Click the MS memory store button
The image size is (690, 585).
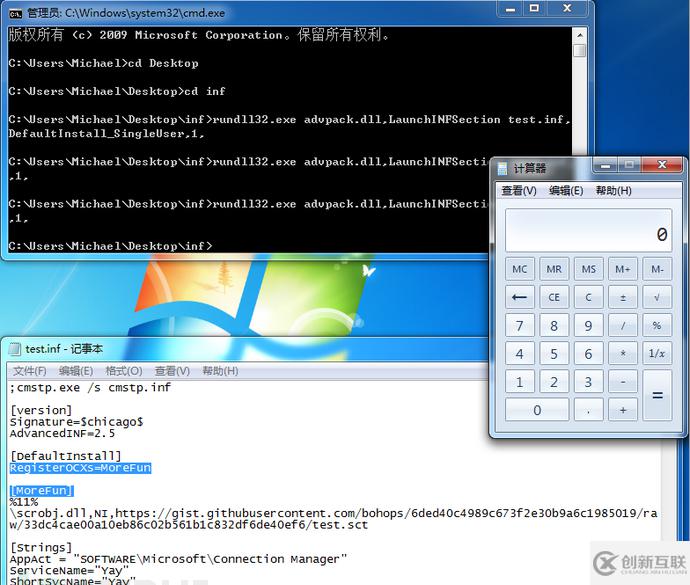click(588, 269)
